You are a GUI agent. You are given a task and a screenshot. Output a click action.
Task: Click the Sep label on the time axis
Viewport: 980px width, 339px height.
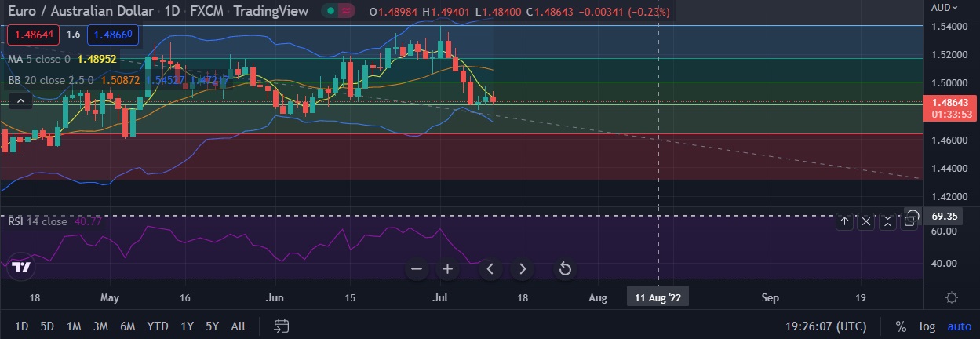pos(771,298)
